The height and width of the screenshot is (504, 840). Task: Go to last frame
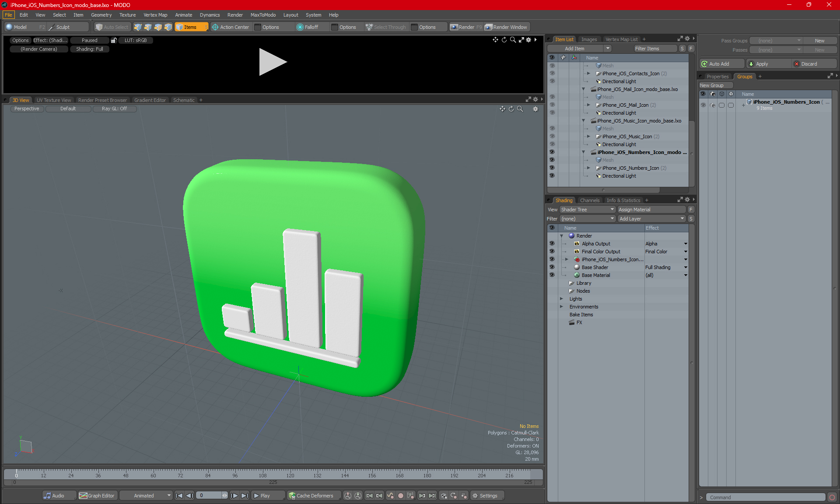tap(245, 496)
